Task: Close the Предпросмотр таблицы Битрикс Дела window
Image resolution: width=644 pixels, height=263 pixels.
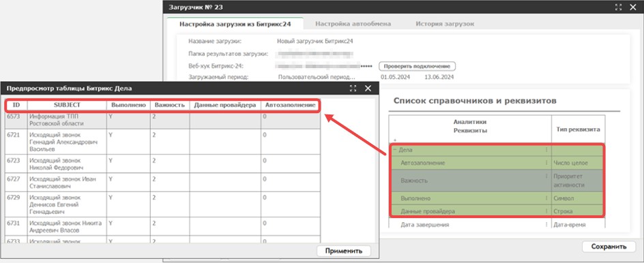Action: click(368, 88)
